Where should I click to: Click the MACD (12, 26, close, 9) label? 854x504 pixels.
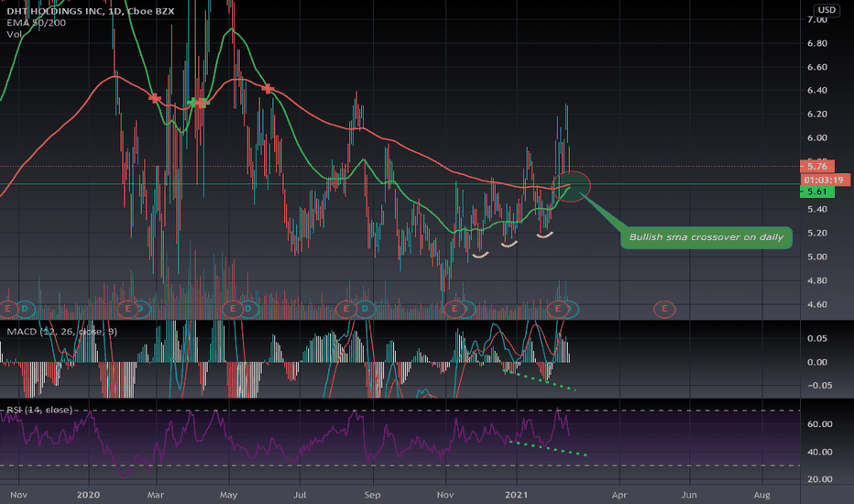click(x=61, y=332)
